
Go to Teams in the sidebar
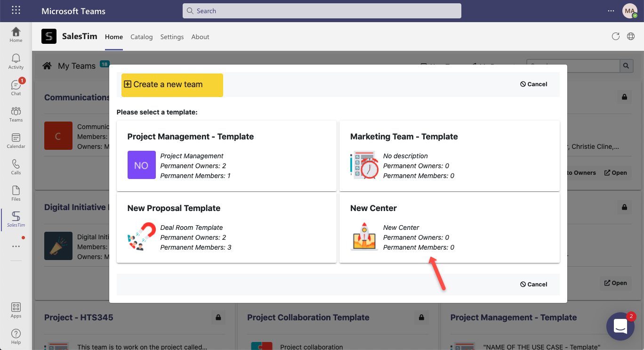(16, 114)
